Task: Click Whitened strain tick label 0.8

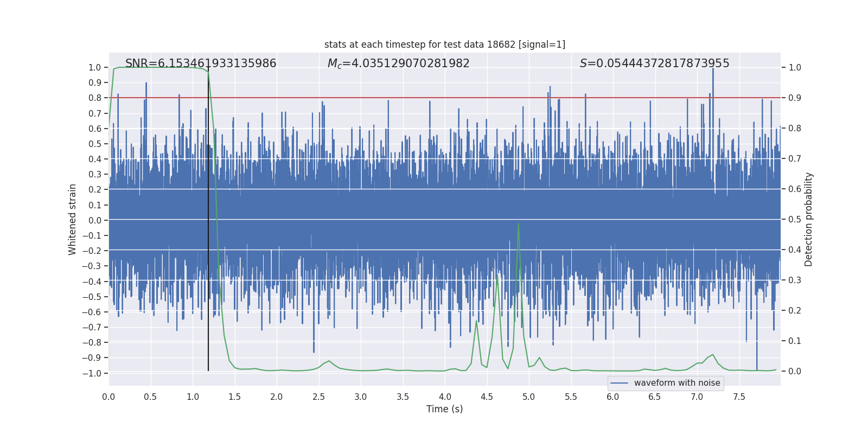Action: pos(95,98)
